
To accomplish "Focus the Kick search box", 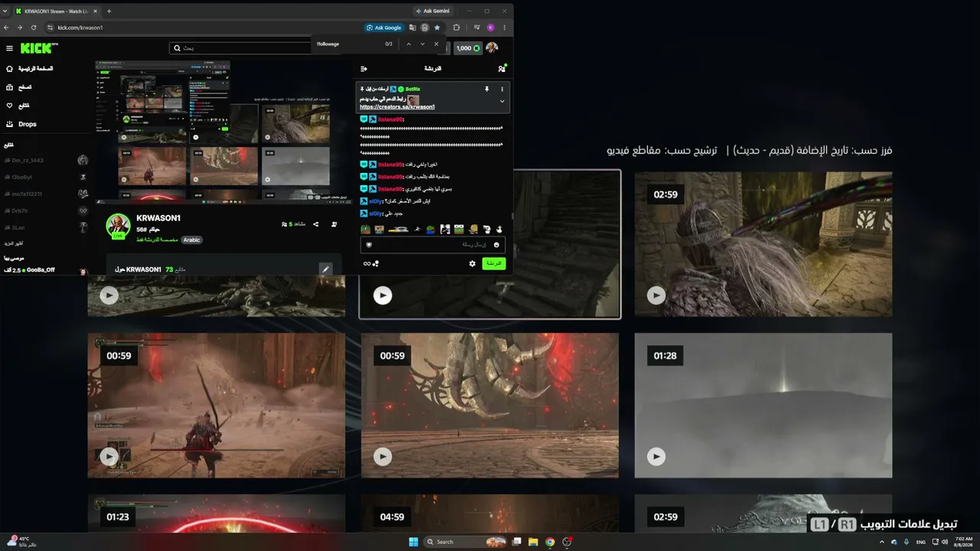I will [x=241, y=48].
